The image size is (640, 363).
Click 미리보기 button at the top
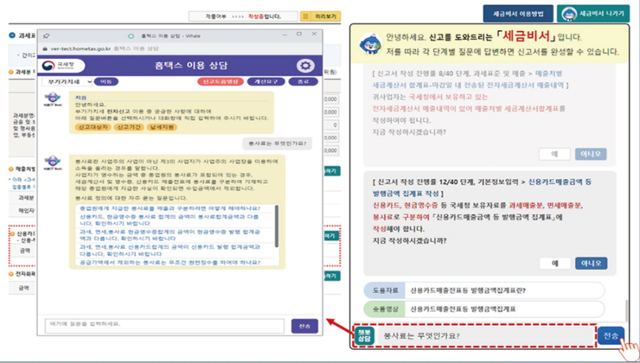coord(320,16)
